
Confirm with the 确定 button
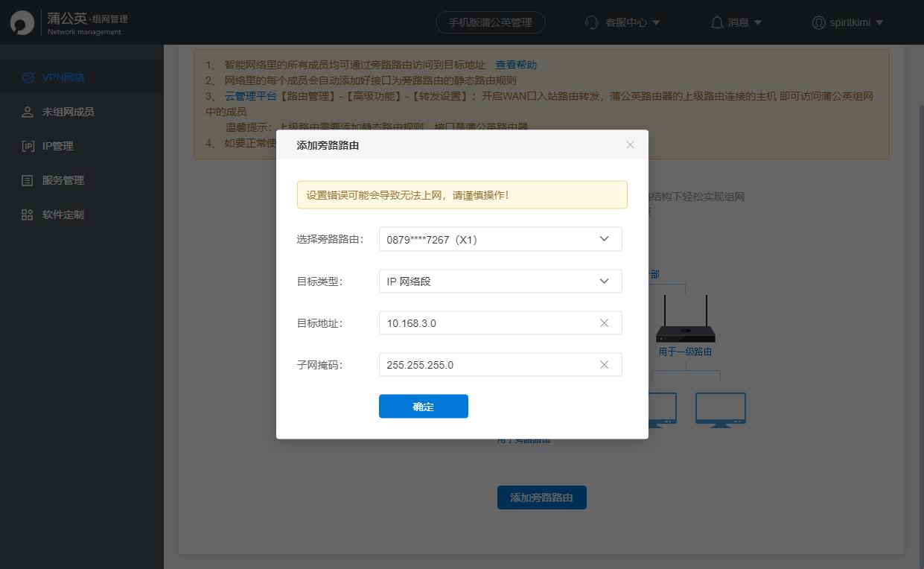[423, 406]
